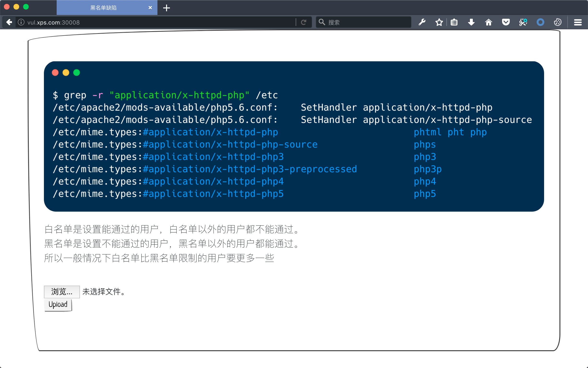Image resolution: width=588 pixels, height=368 pixels.
Task: Click the "php5" extension text
Action: pyautogui.click(x=425, y=194)
